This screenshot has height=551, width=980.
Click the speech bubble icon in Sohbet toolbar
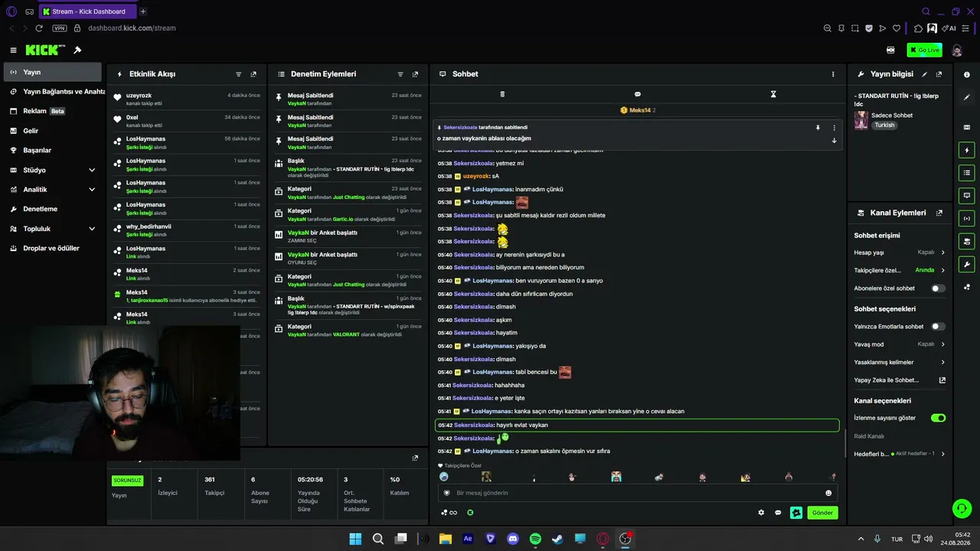point(638,94)
